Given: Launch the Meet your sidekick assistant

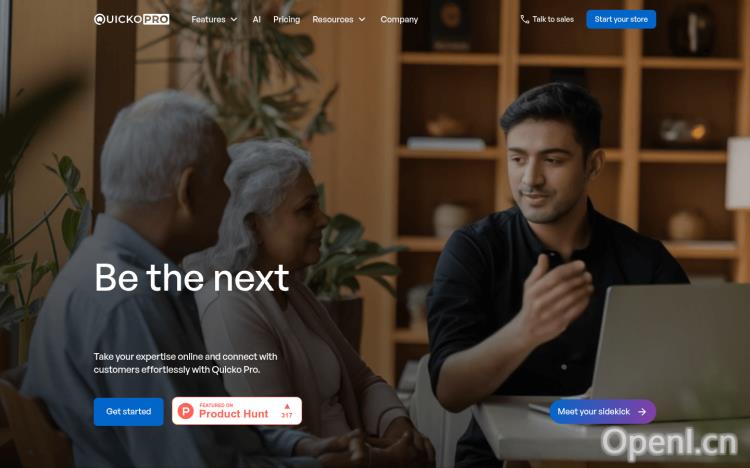Looking at the screenshot, I should [x=602, y=412].
